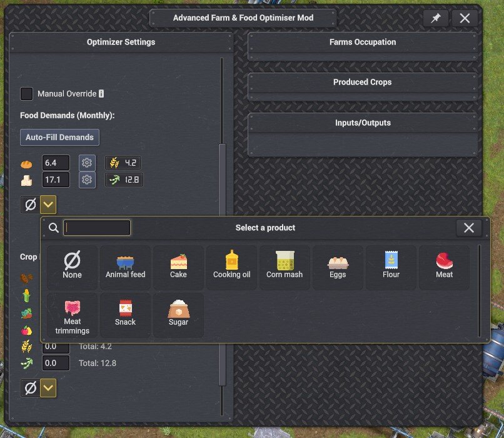
Task: Click the Manual Override info icon
Action: (x=101, y=94)
